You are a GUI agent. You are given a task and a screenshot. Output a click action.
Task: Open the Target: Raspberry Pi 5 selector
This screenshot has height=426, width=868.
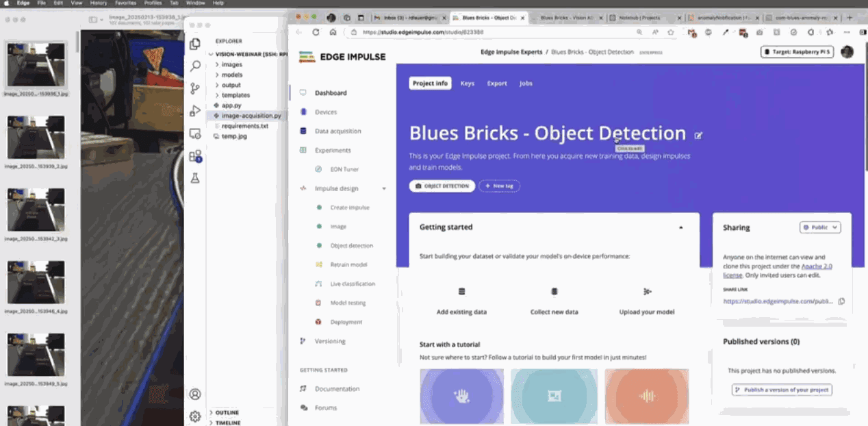point(797,52)
